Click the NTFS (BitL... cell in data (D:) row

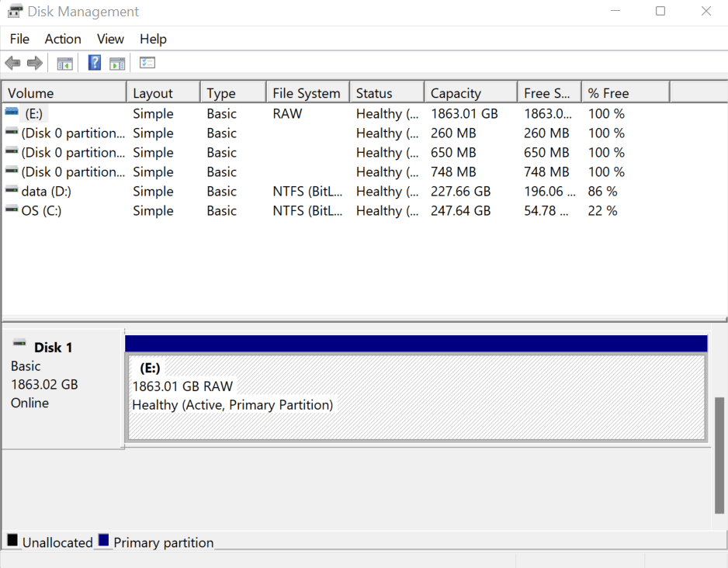[307, 191]
